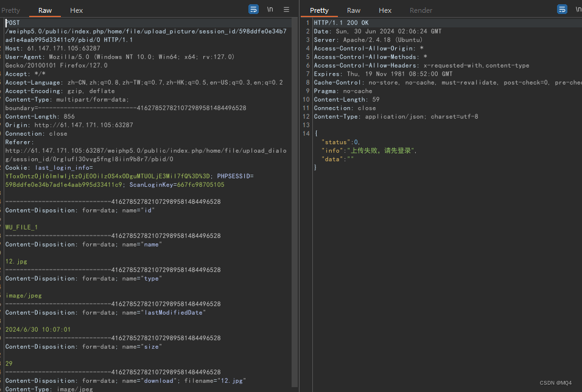Open the Render tab for the response

point(420,10)
